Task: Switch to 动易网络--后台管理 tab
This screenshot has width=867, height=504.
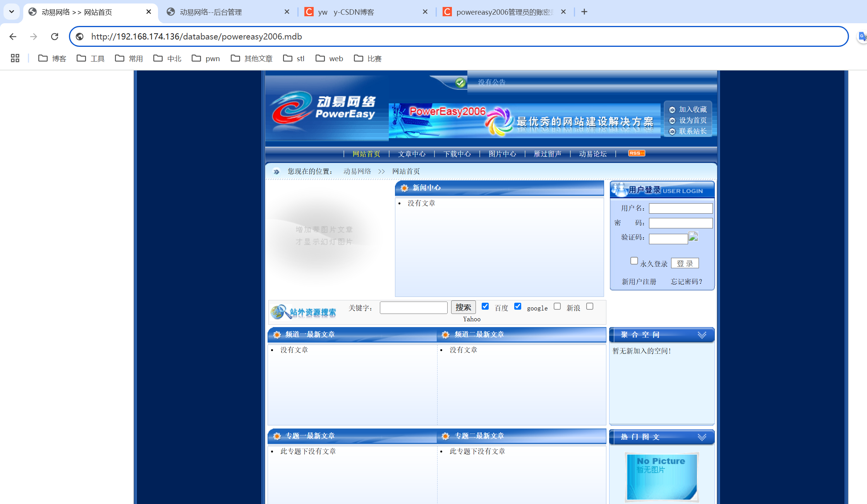Action: (228, 12)
